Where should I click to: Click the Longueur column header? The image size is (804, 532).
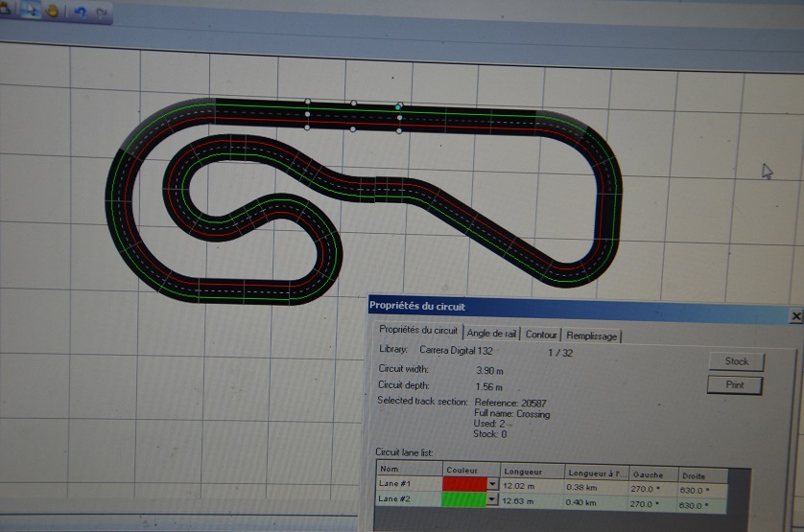point(532,472)
